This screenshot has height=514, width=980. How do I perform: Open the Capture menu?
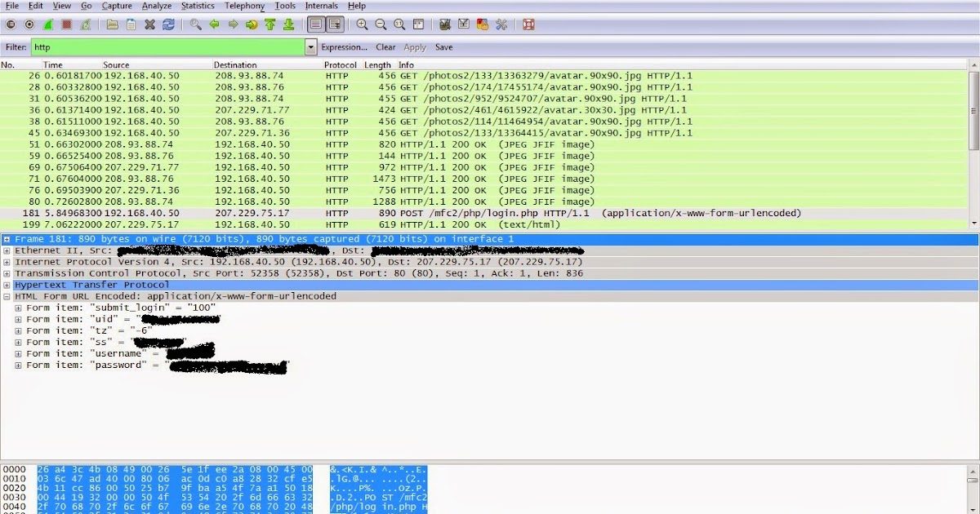point(117,6)
